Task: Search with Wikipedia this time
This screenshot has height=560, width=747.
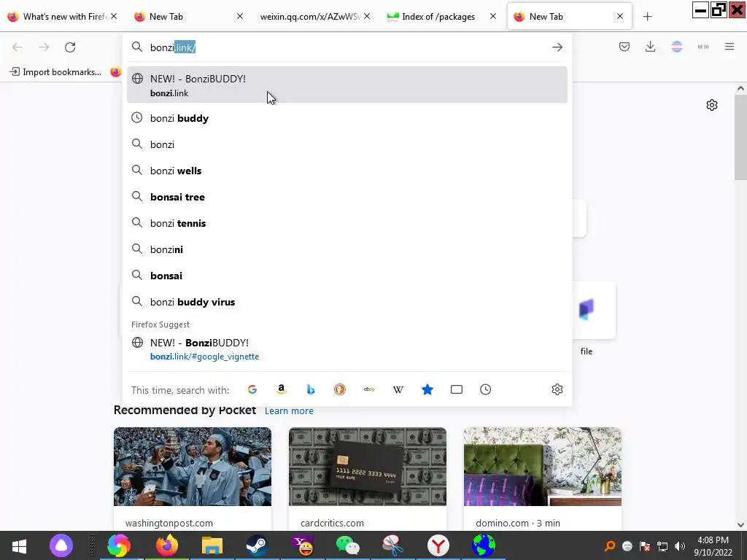Action: point(398,389)
